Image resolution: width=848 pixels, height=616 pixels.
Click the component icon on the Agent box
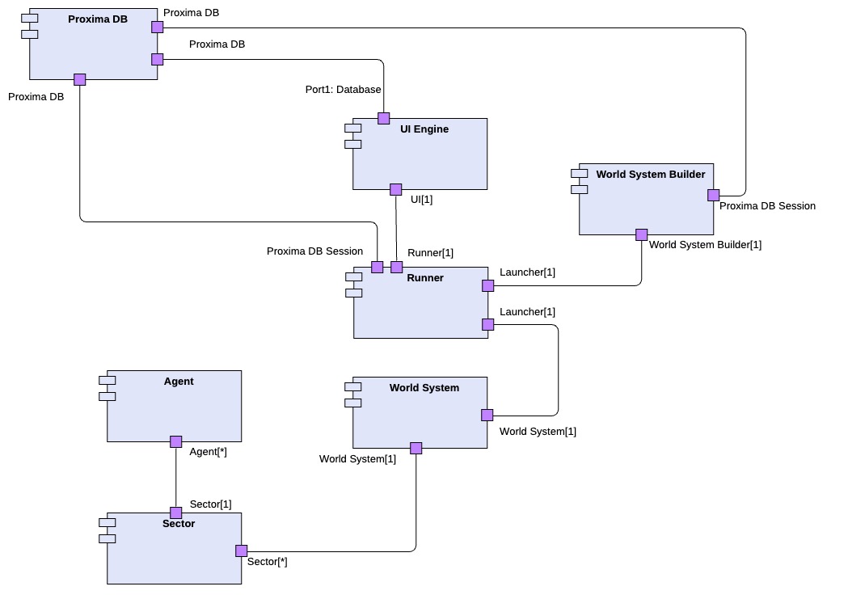click(x=107, y=388)
